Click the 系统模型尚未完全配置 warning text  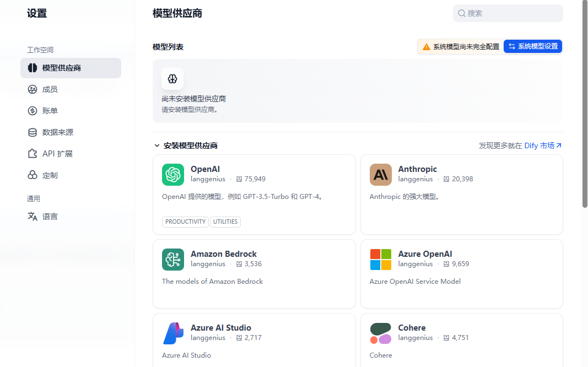466,47
